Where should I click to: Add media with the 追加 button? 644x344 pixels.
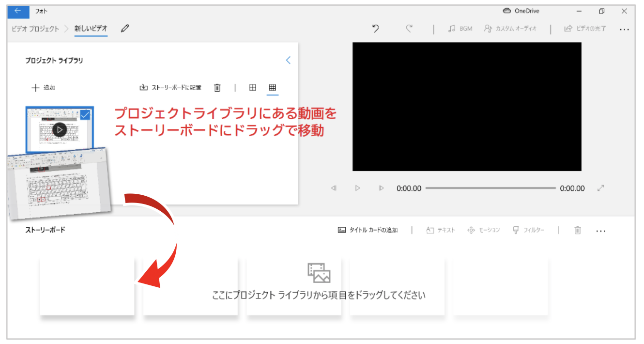point(44,88)
